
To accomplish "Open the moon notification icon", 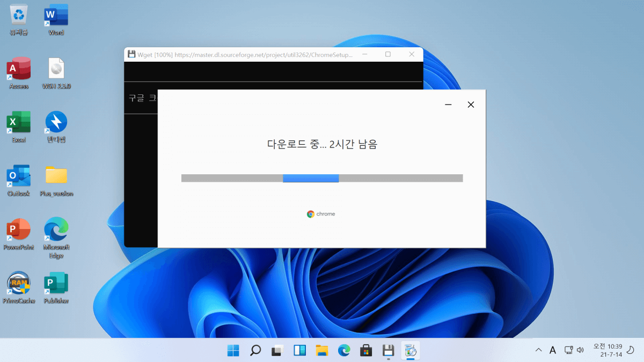I will point(631,350).
